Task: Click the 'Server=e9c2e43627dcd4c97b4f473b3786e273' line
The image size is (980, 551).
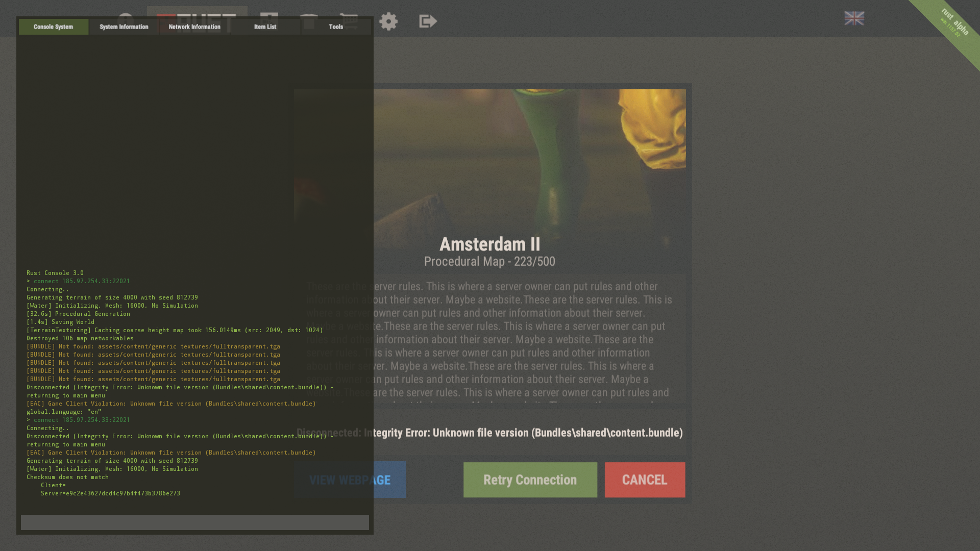Action: [x=110, y=493]
